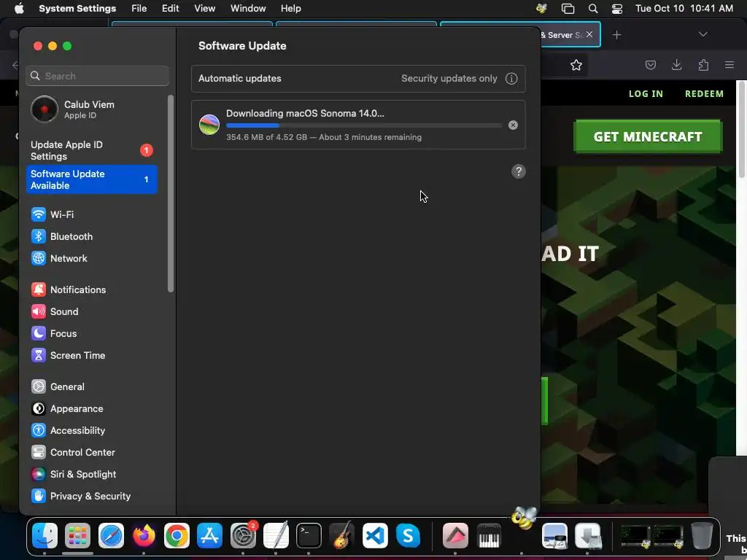The image size is (747, 560).
Task: Open Firefox extensions puzzle icon
Action: 703,65
